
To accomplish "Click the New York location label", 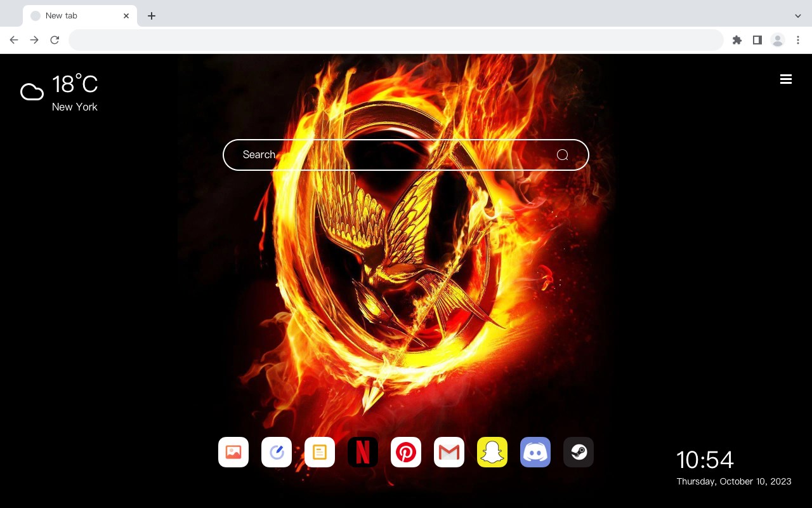I will pyautogui.click(x=75, y=107).
